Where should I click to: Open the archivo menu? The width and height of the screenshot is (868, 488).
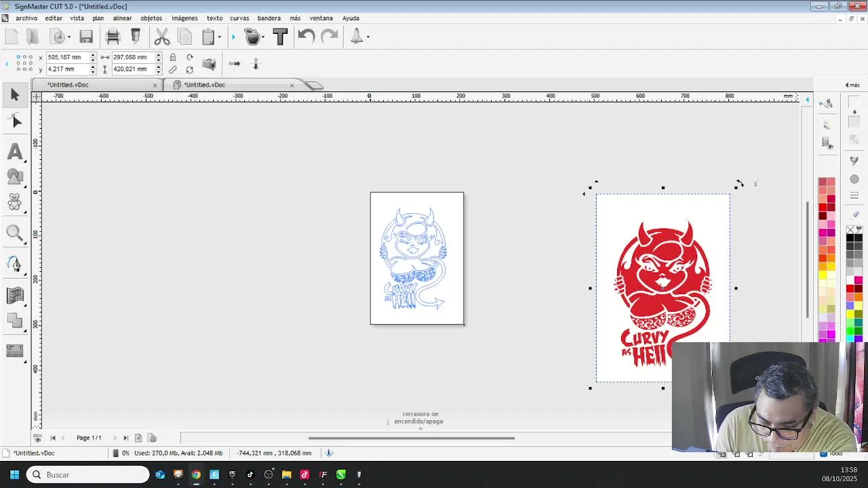point(26,18)
